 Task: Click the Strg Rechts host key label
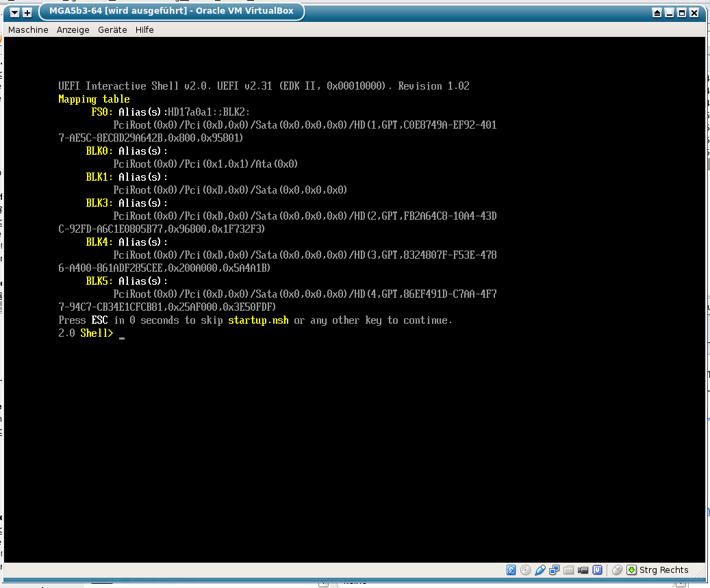664,570
